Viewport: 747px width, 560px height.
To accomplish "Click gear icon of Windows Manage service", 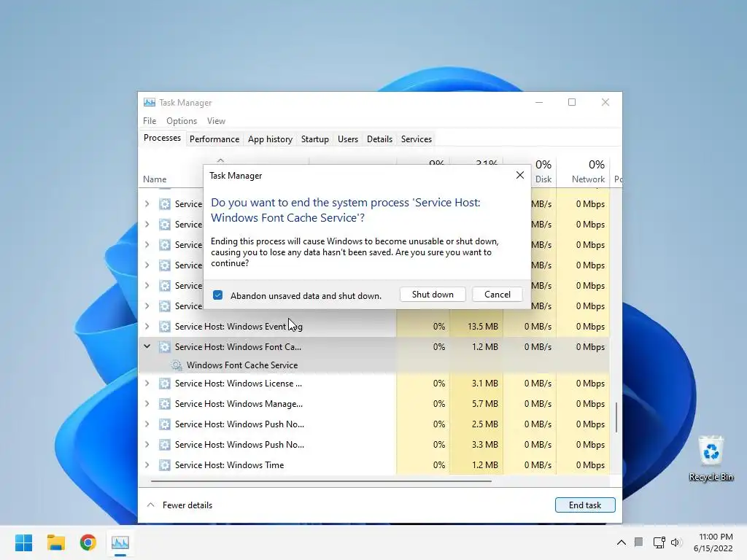I will [165, 404].
